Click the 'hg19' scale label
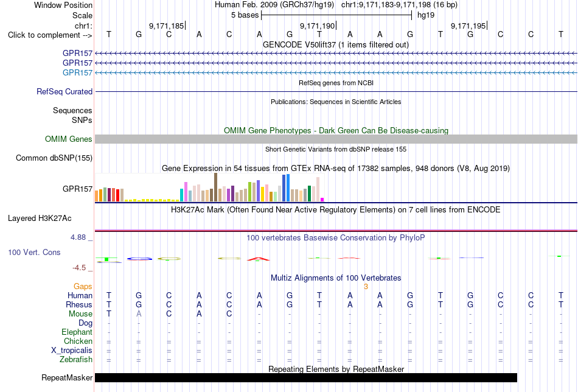Viewport: 578px width, 392px height. point(426,15)
